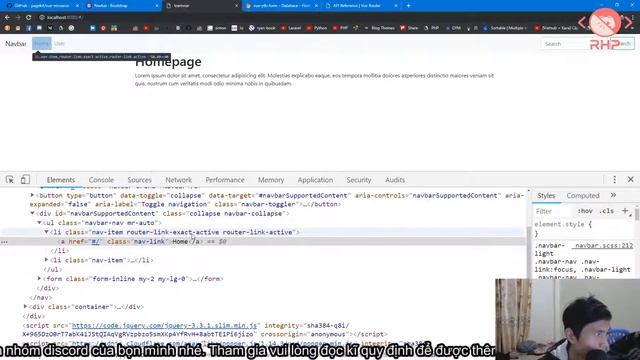Open the Performance tab
640x360 pixels.
click(x=225, y=180)
